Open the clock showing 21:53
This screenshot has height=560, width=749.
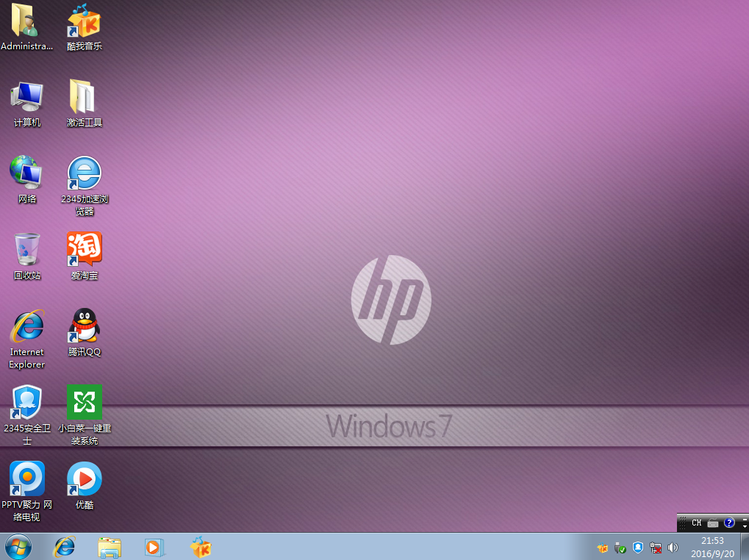(712, 547)
